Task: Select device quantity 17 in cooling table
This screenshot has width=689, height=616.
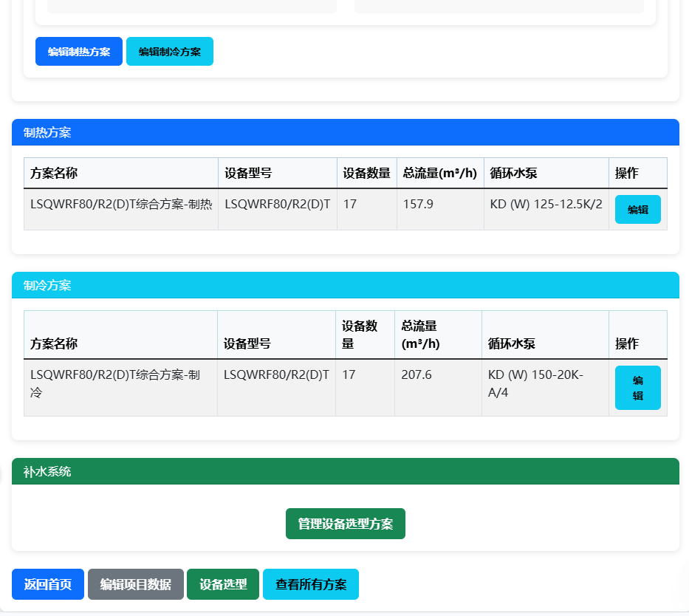Action: click(x=349, y=374)
